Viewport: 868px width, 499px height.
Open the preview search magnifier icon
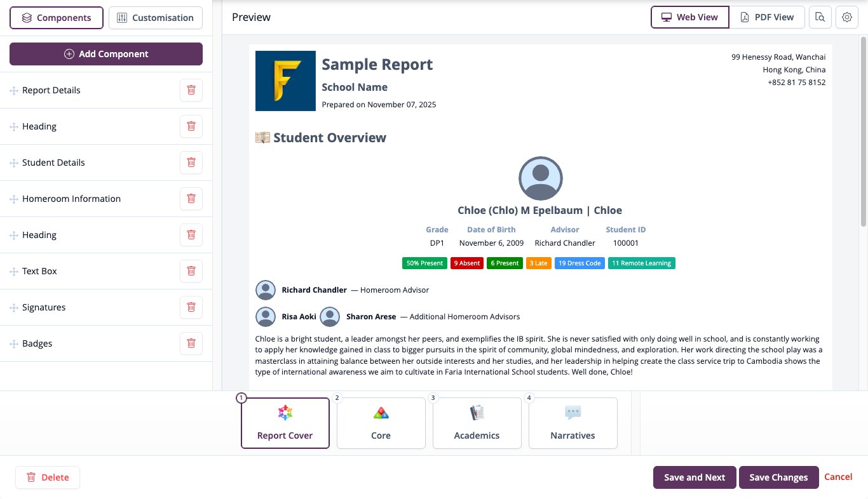point(820,17)
